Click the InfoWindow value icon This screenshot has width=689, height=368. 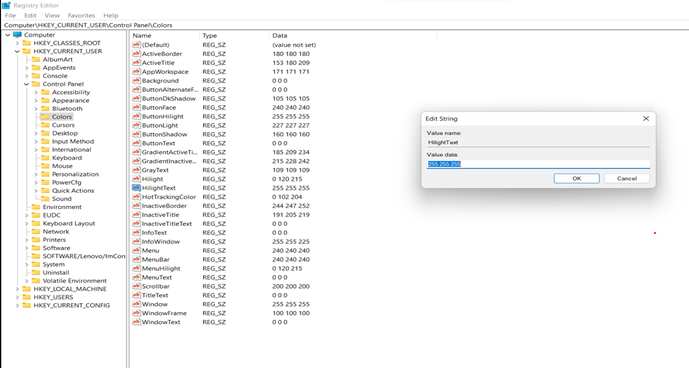pos(136,241)
